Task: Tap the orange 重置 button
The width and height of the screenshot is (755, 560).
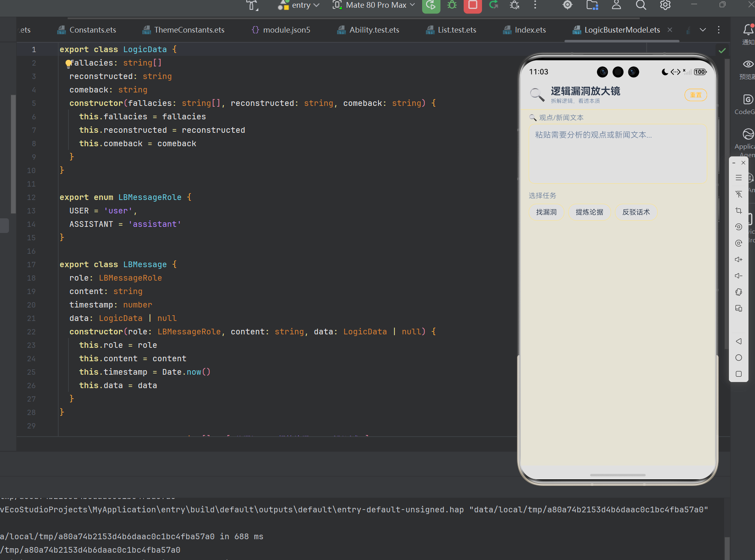Action: point(696,95)
